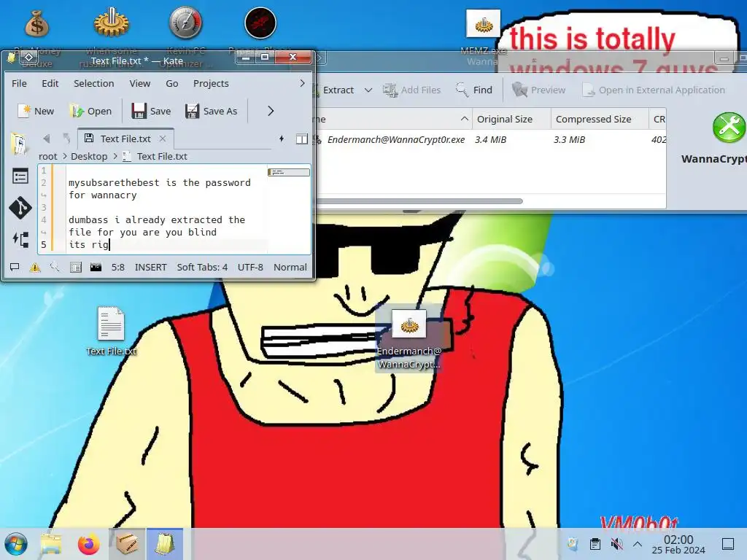Screen dimensions: 747x560
Task: Click the Save floppy icon in Kate
Action: tap(139, 111)
